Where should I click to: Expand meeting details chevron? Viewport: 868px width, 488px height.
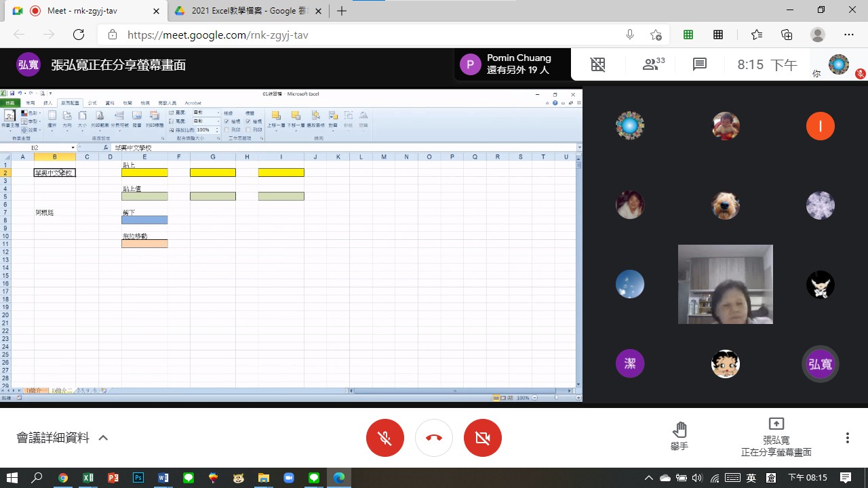[x=103, y=438]
